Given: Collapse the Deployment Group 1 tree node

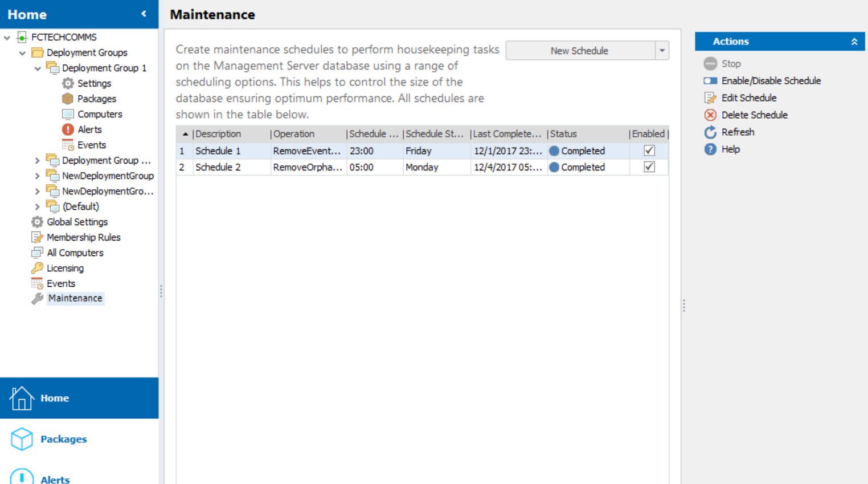Looking at the screenshot, I should click(x=38, y=68).
